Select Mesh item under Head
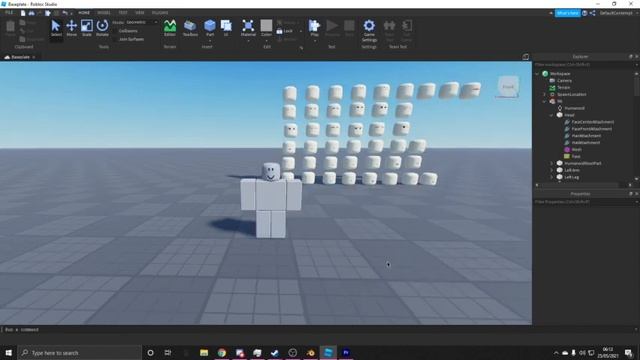Image resolution: width=640 pixels, height=360 pixels. (577, 150)
